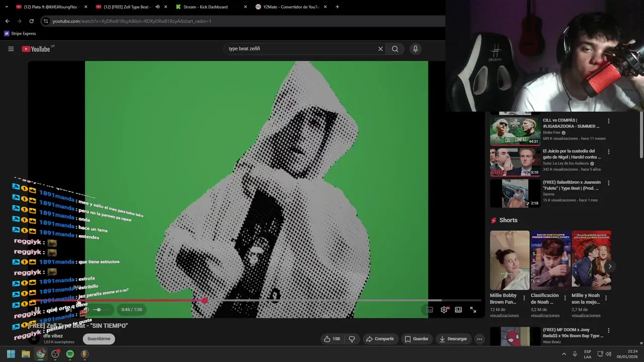Open player settings gear icon
The height and width of the screenshot is (362, 644).
(x=444, y=310)
